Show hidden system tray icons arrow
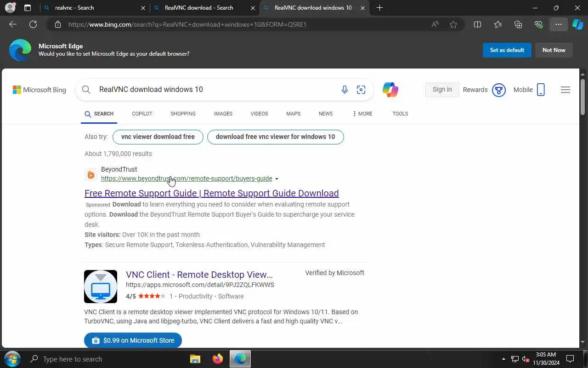Screen dimensions: 588x368 (503, 359)
